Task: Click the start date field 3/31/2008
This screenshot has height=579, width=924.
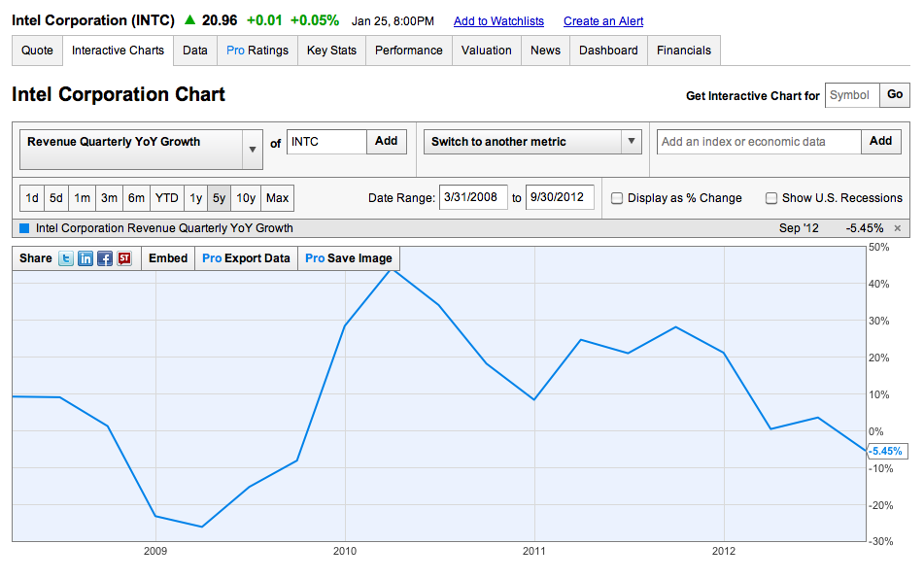Action: point(473,197)
